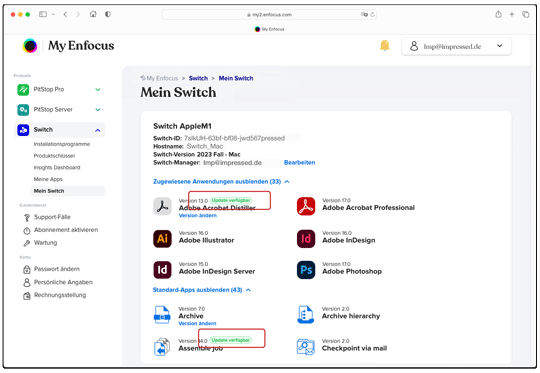Click the Persönliche Angaben person icon
Image resolution: width=540 pixels, height=373 pixels.
coord(27,282)
